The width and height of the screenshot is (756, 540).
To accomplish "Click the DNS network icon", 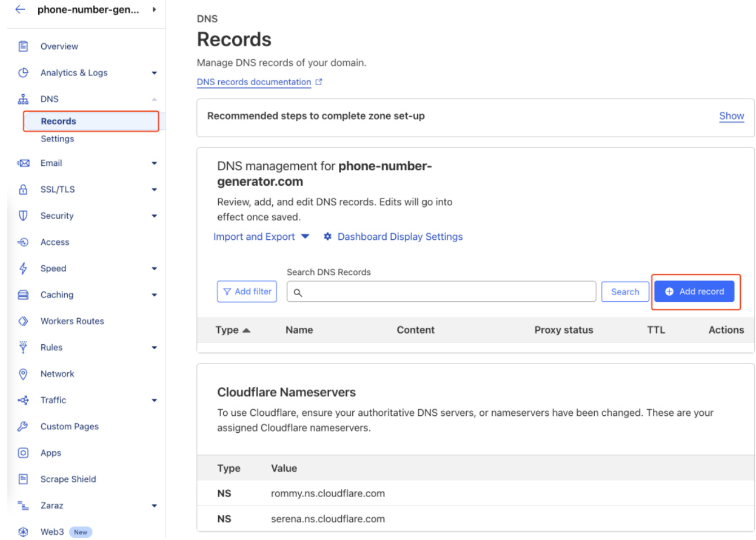I will point(23,99).
